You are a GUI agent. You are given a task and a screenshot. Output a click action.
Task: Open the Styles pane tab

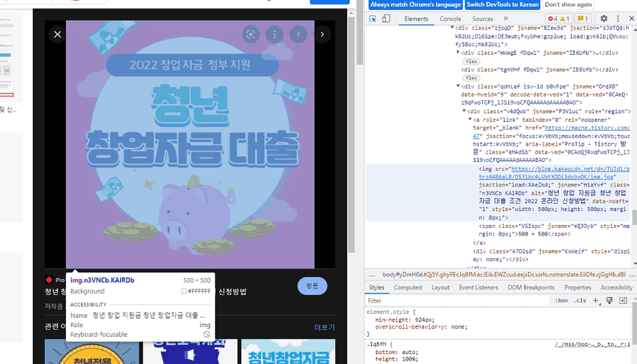point(377,287)
